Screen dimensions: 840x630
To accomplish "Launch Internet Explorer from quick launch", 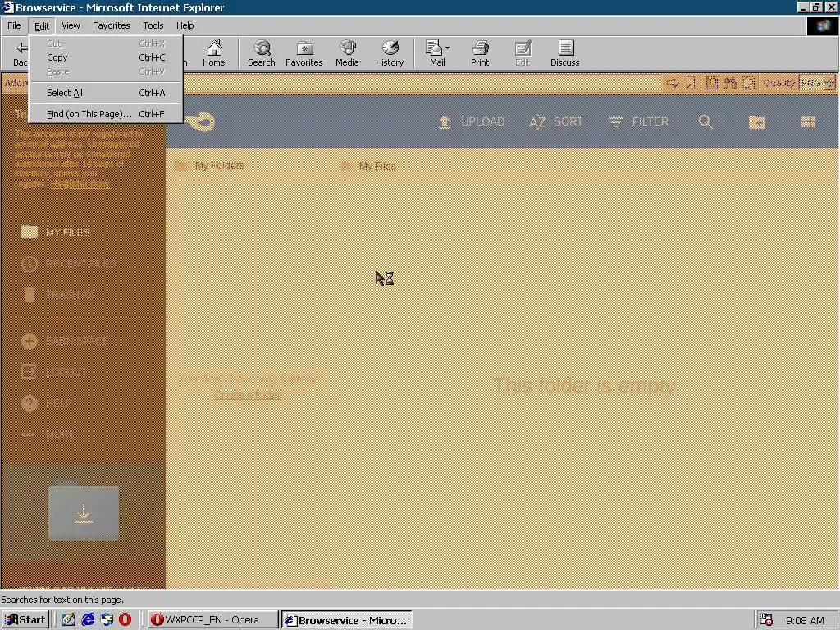I will (x=88, y=620).
